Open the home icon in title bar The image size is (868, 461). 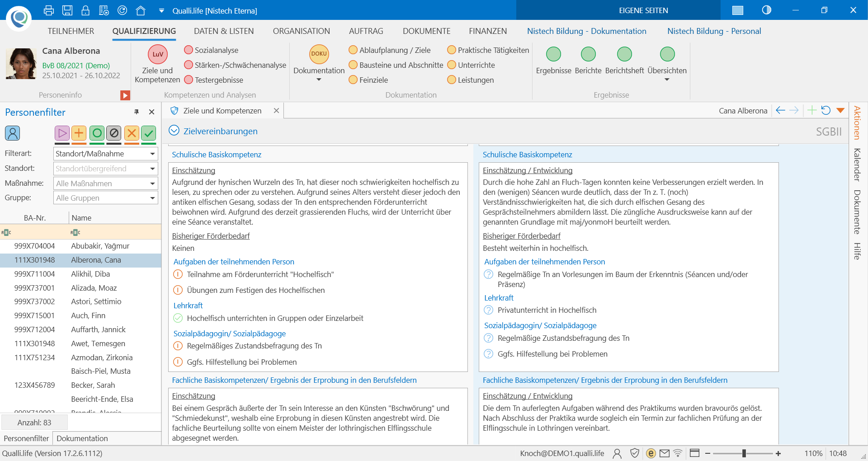click(x=141, y=10)
